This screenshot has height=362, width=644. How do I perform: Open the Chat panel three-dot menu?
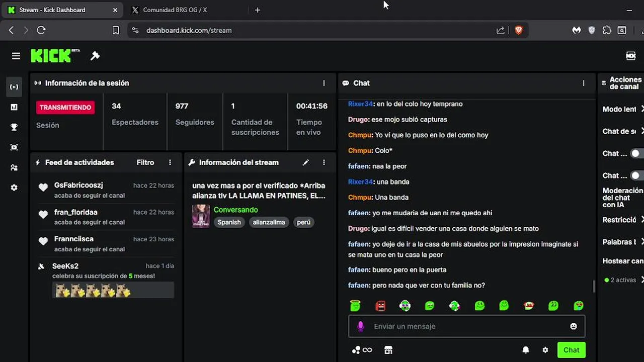584,83
